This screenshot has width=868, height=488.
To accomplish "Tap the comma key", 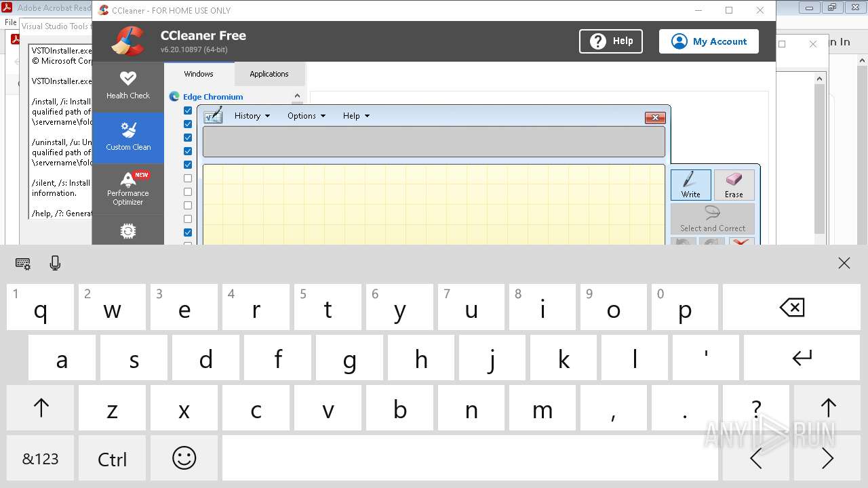I will [x=614, y=408].
